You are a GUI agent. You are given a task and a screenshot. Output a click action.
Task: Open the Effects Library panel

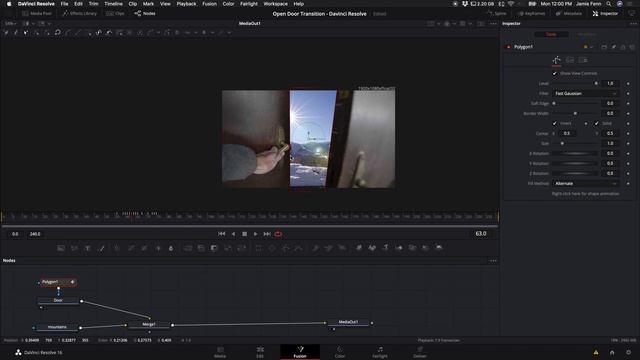pos(80,13)
